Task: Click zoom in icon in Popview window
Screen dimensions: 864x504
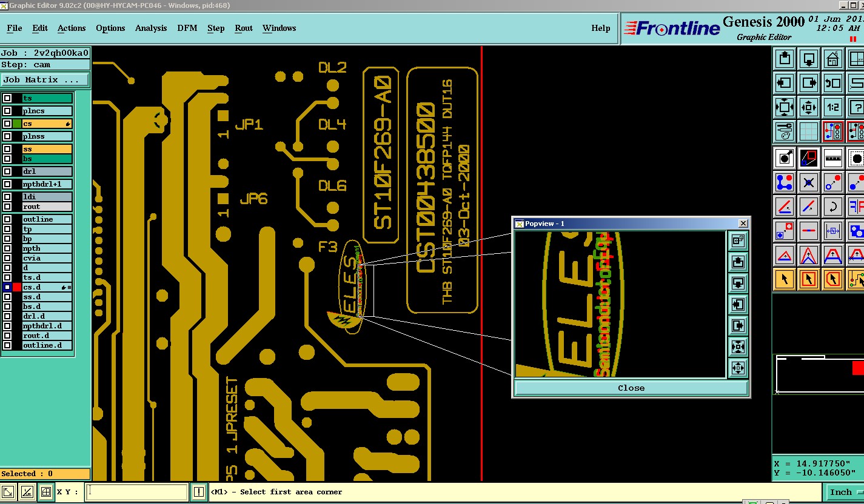Action: point(738,347)
